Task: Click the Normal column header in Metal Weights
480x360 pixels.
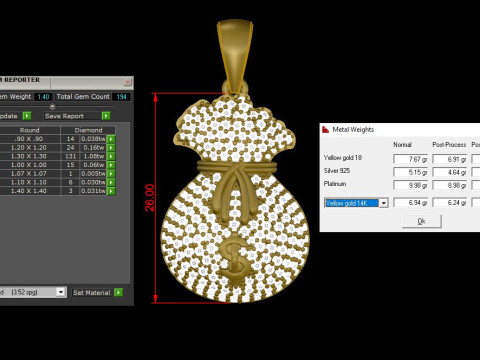Action: (x=402, y=145)
